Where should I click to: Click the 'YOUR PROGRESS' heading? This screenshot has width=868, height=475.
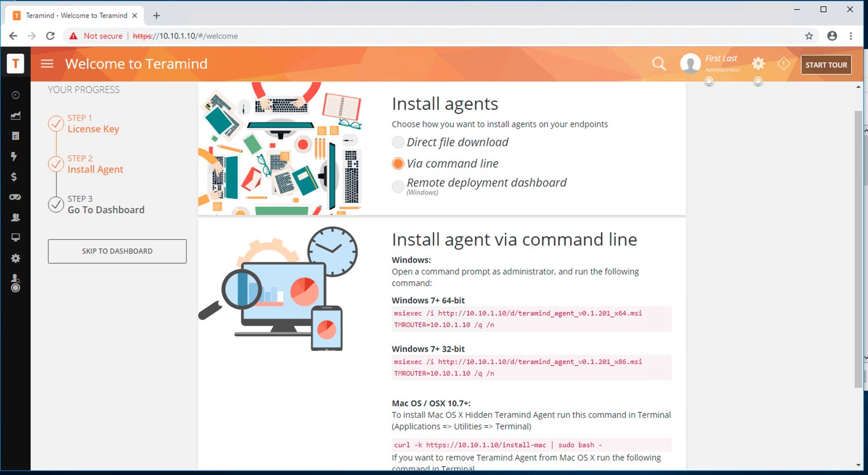(x=84, y=90)
